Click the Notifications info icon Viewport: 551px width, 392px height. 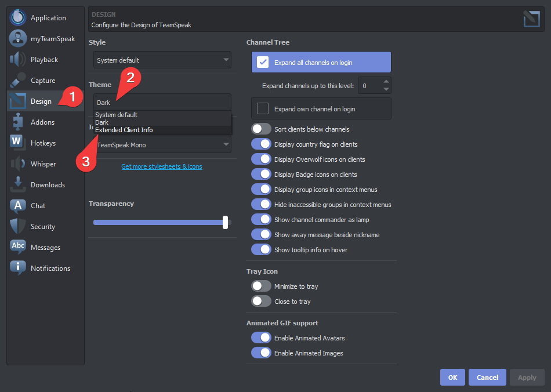click(18, 268)
